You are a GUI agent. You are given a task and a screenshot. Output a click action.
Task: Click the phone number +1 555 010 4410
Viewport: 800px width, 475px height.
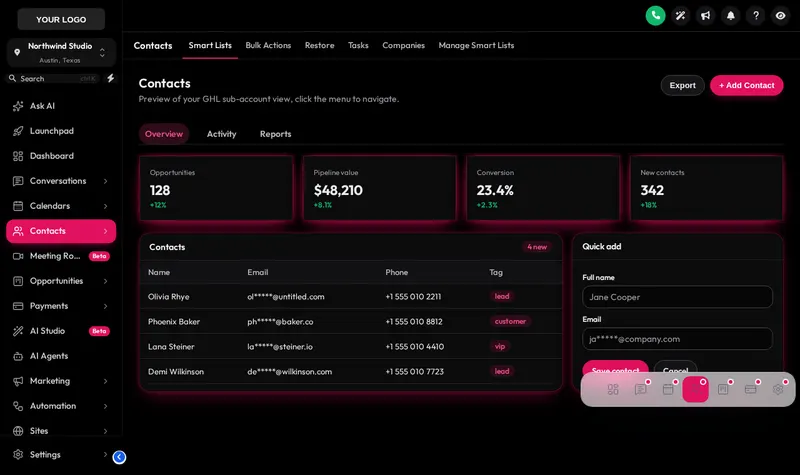coord(414,346)
